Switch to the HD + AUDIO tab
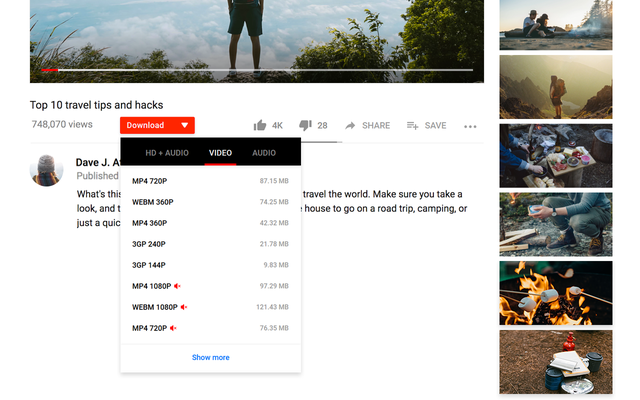 coord(167,153)
